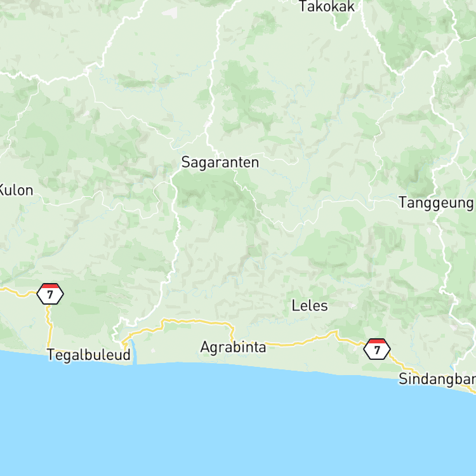The image size is (476, 476).
Task: Click the Tegalbuleud town label
Action: coord(89,355)
